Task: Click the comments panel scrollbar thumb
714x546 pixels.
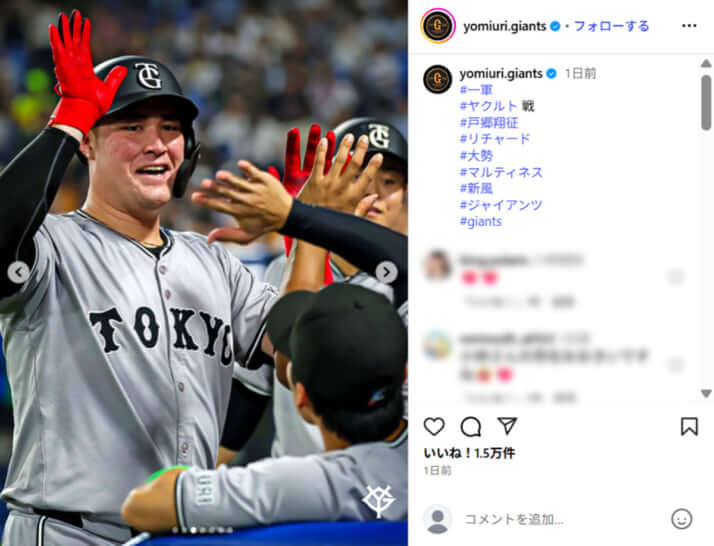Action: (x=706, y=102)
